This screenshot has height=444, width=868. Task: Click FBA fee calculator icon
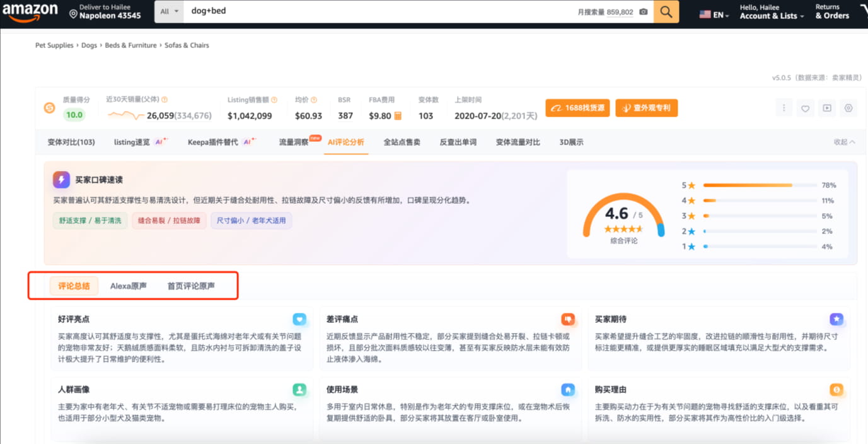click(x=398, y=116)
